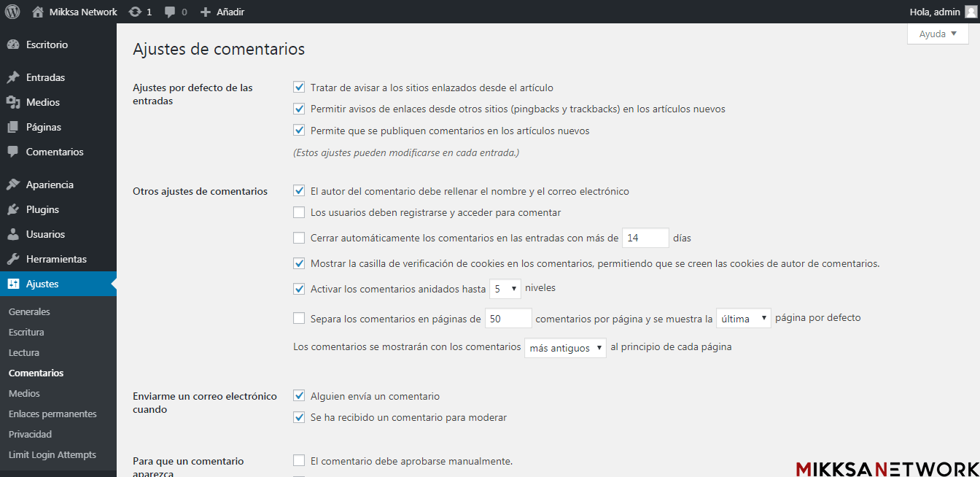Screen dimensions: 980x477
Task: Click the Plugins plug icon
Action: click(12, 209)
